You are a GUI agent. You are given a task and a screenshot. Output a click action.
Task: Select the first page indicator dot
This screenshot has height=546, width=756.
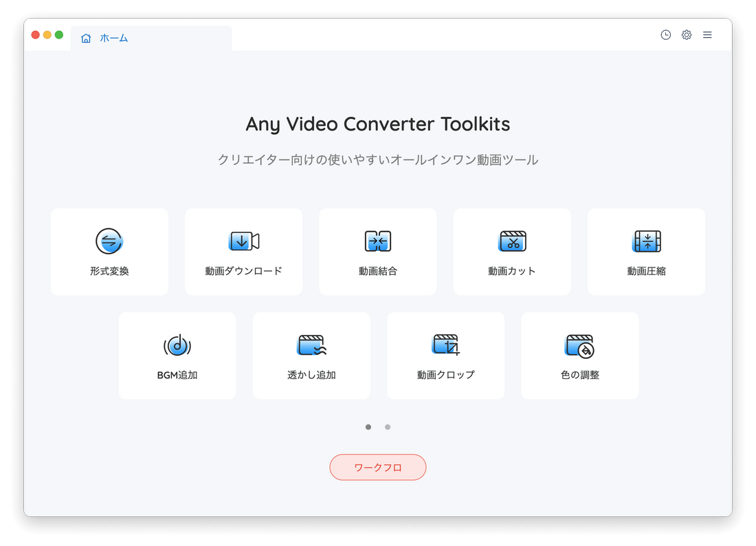pyautogui.click(x=368, y=427)
